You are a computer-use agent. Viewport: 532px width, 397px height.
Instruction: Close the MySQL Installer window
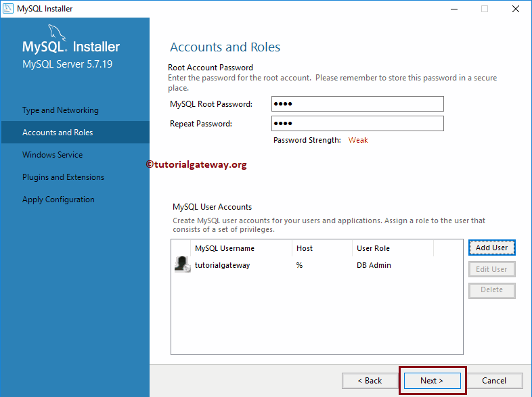pos(515,9)
